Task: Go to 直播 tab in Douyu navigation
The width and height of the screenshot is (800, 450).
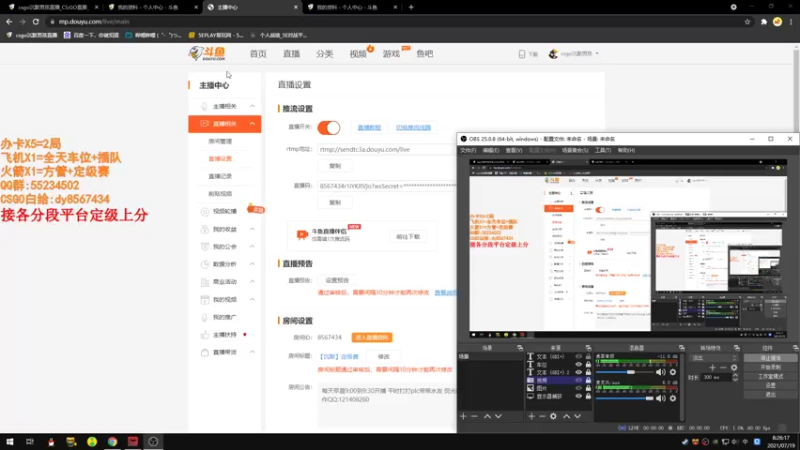Action: 291,54
